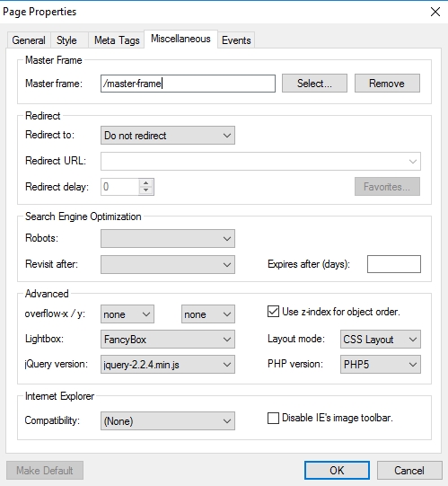
Task: Open the Layout mode dropdown
Action: click(381, 339)
